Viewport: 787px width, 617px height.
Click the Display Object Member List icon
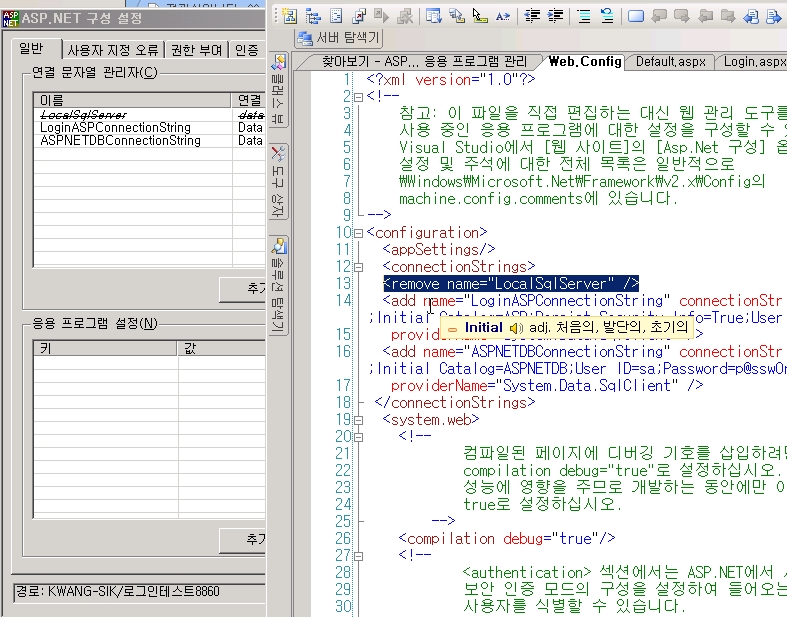pyautogui.click(x=433, y=16)
